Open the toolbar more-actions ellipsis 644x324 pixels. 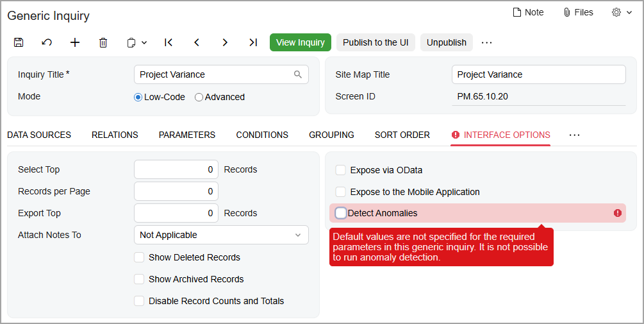point(487,42)
